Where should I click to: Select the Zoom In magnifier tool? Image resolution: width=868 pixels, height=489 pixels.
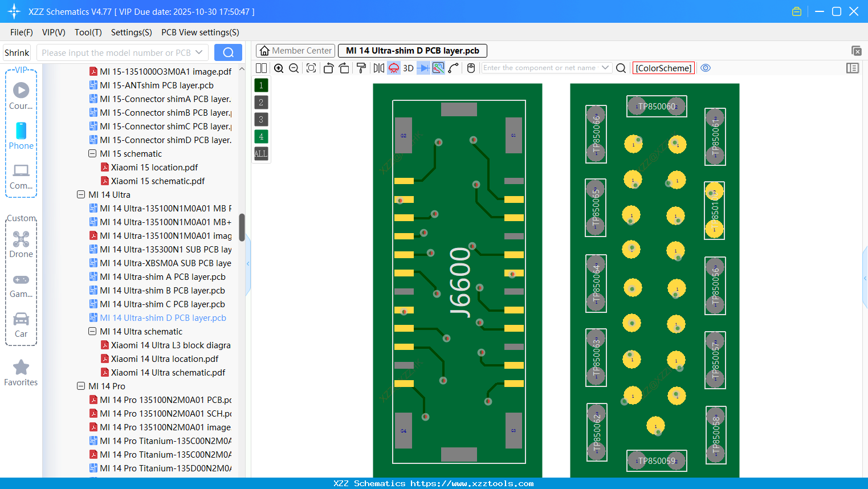click(279, 68)
